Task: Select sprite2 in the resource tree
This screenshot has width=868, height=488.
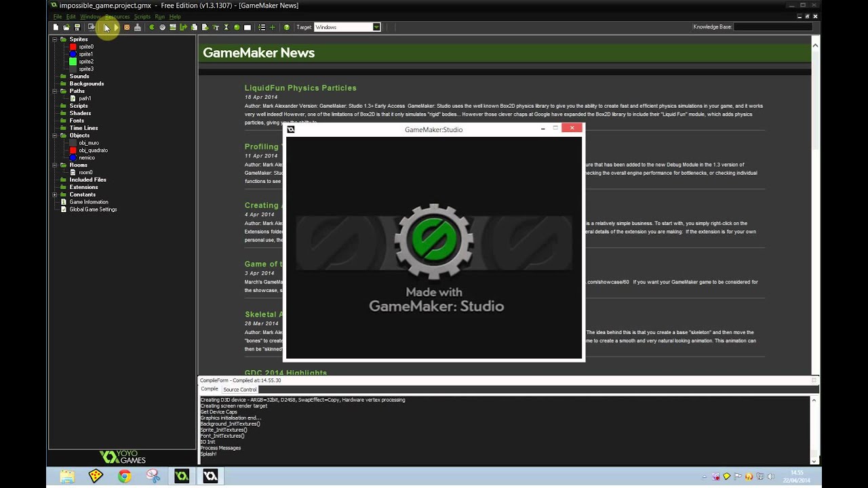Action: [x=86, y=62]
